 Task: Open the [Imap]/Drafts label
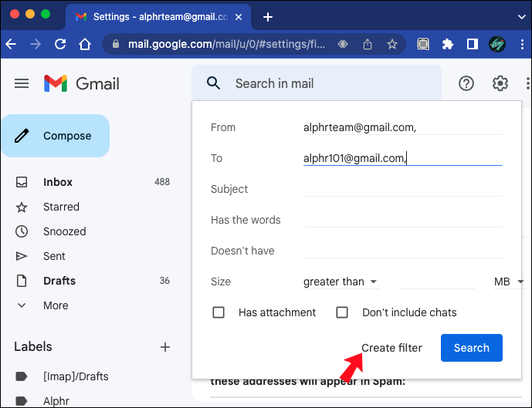(76, 376)
